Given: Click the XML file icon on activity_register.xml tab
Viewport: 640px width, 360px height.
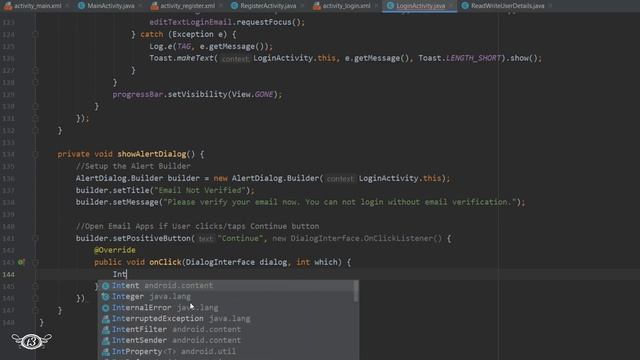Looking at the screenshot, I should [x=154, y=6].
